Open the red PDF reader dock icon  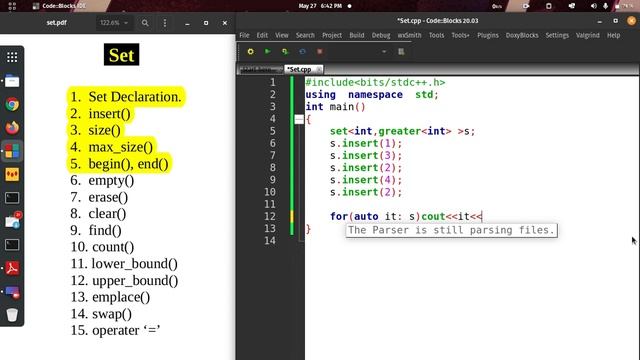12,268
